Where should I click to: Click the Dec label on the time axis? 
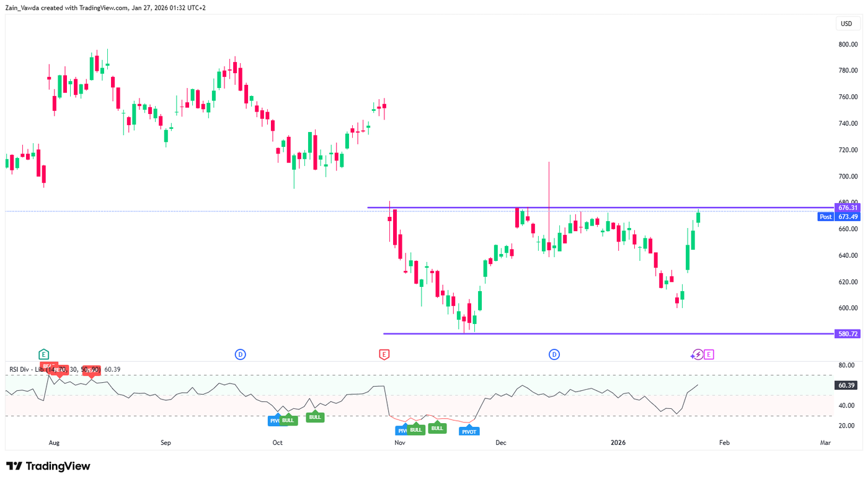click(501, 443)
